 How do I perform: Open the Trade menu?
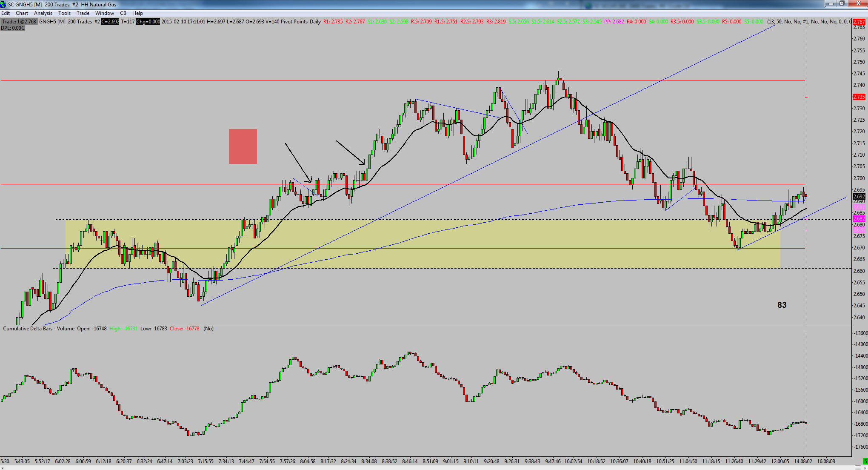83,13
